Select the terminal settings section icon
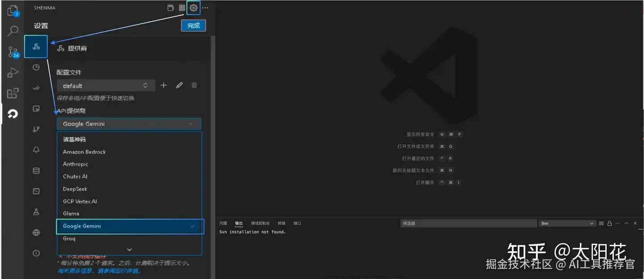The width and height of the screenshot is (644, 279). coord(36,191)
